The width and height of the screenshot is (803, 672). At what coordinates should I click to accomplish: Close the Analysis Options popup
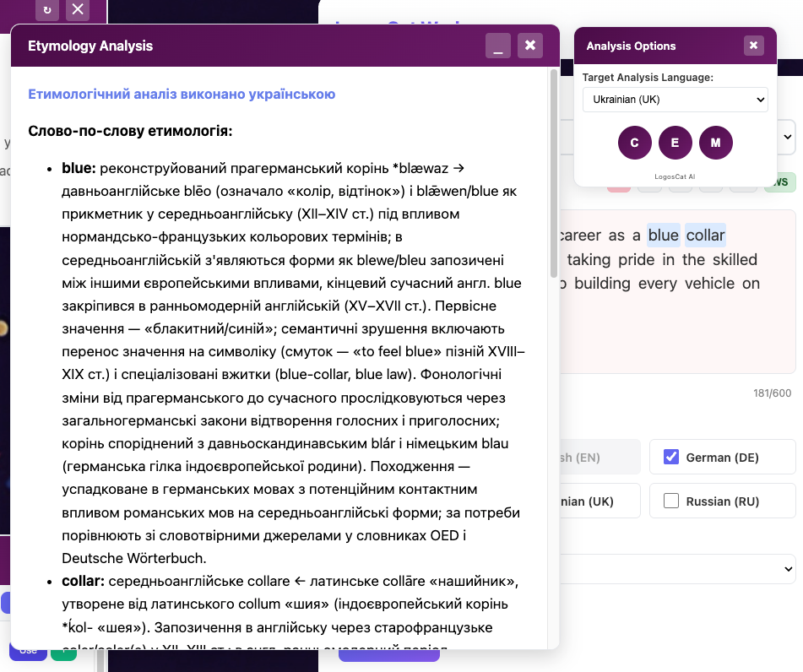[753, 46]
